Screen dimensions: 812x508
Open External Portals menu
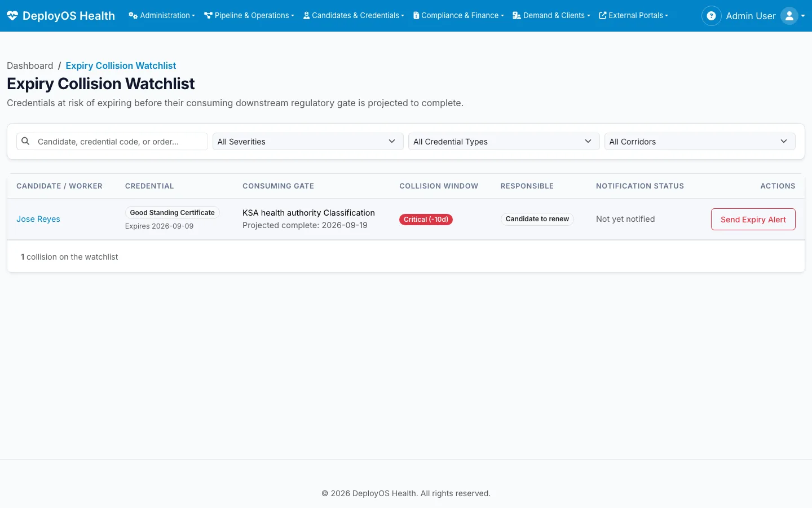click(633, 16)
